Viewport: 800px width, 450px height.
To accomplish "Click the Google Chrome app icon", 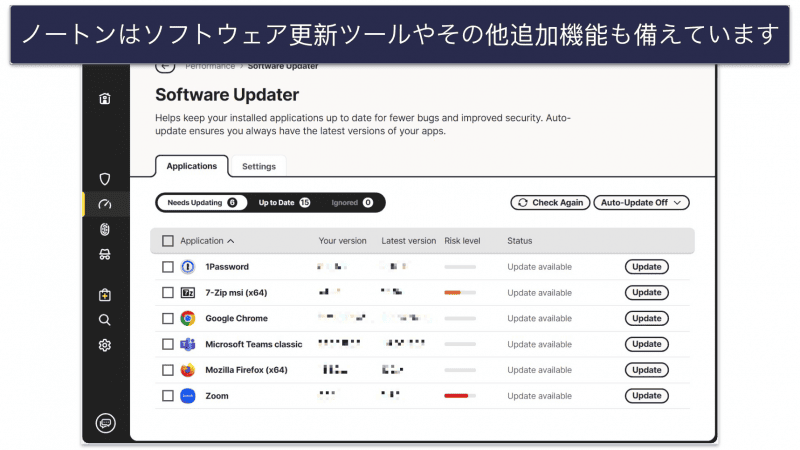I will (x=188, y=318).
